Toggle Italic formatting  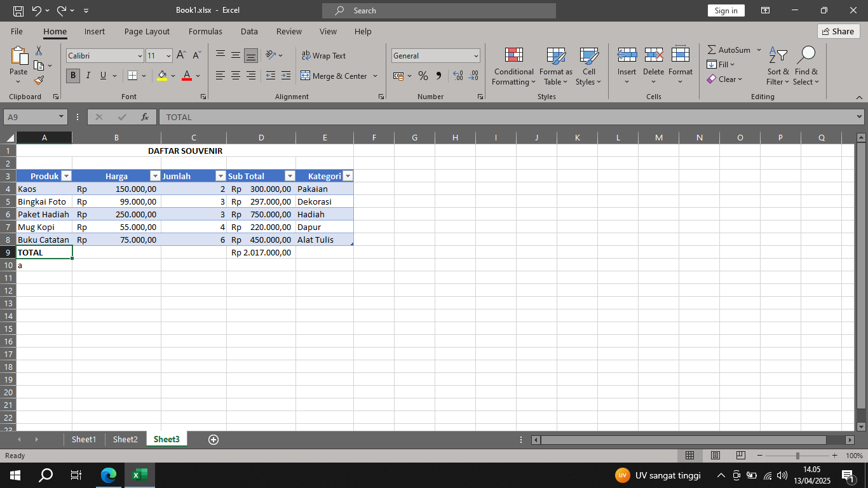pyautogui.click(x=88, y=76)
